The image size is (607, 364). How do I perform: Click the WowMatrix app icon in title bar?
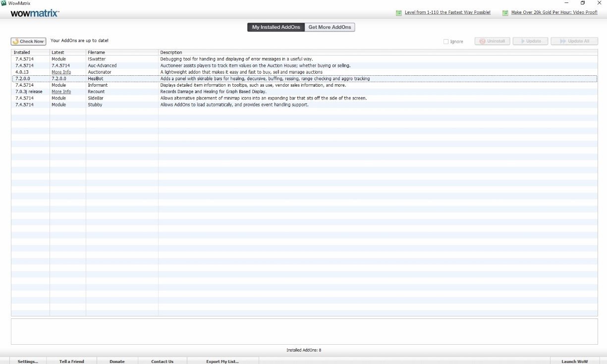click(3, 3)
